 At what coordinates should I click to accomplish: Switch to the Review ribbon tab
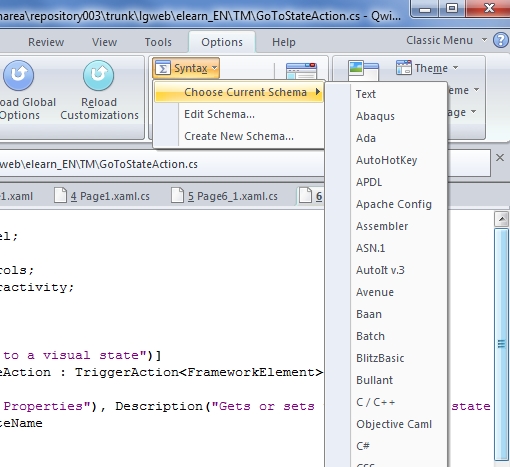pyautogui.click(x=46, y=42)
